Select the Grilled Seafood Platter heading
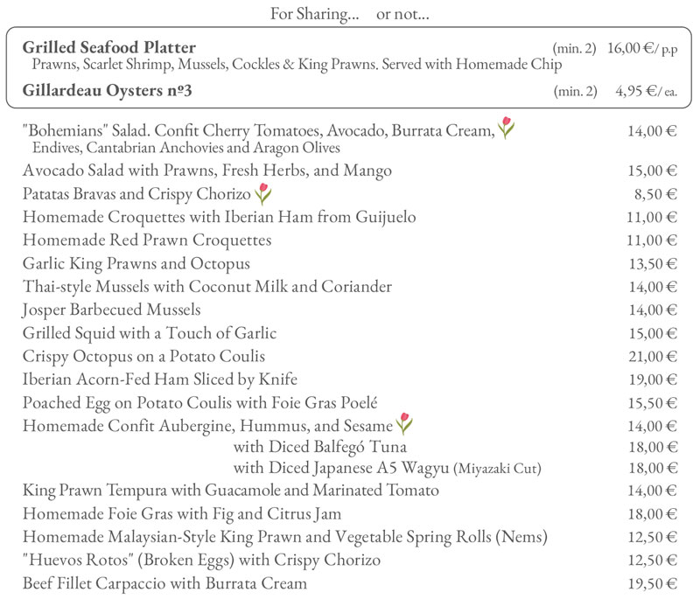Image resolution: width=700 pixels, height=606 pixels. coord(108,47)
